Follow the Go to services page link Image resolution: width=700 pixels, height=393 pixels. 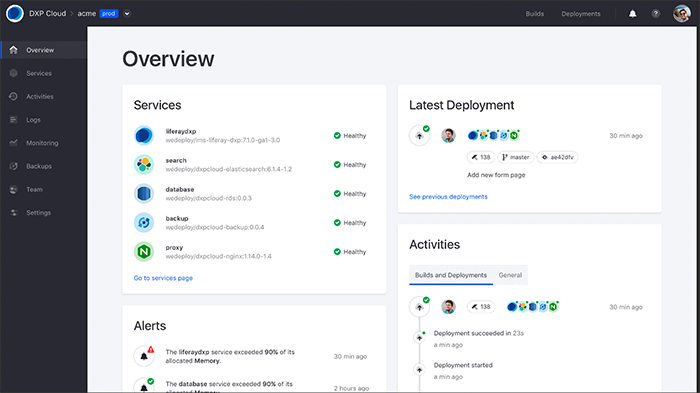click(163, 278)
